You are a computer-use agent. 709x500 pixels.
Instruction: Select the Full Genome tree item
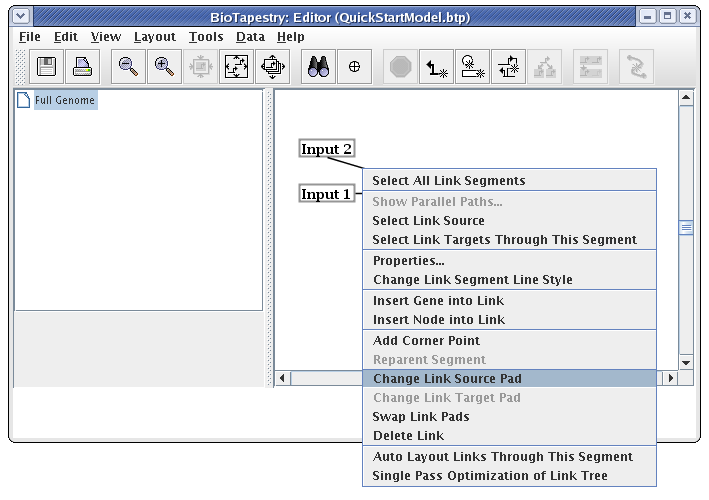point(65,101)
